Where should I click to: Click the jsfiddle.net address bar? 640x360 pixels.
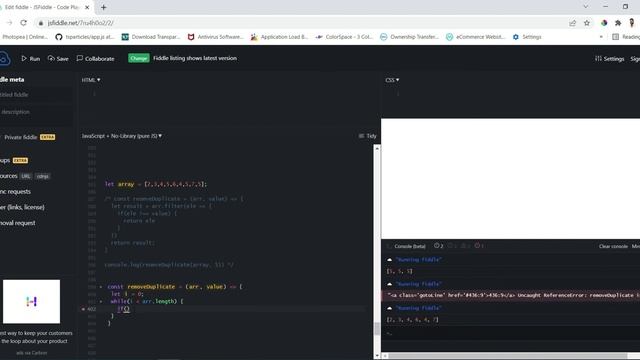[x=302, y=23]
